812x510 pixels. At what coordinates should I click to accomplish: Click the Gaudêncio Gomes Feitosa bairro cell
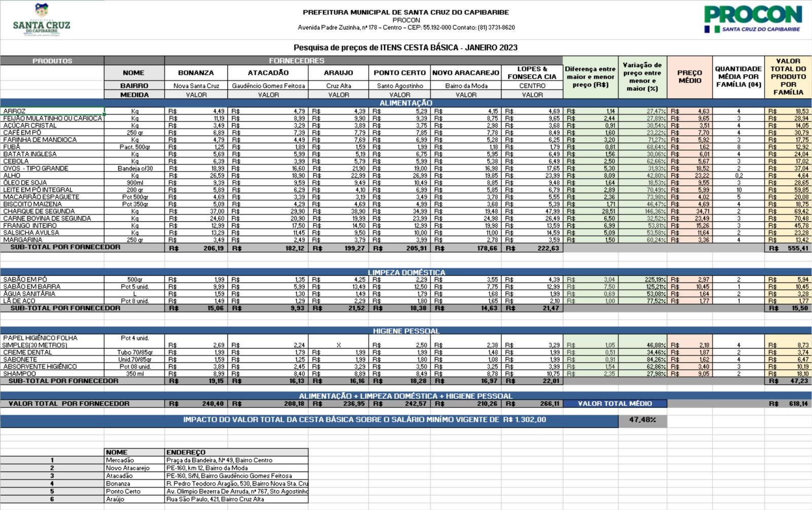[x=268, y=86]
